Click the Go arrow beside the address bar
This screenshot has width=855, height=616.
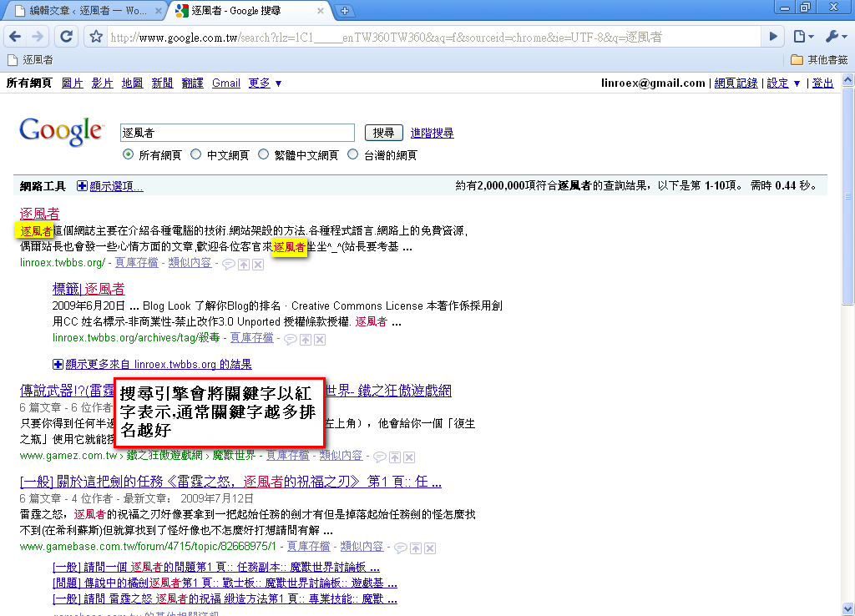tap(773, 37)
